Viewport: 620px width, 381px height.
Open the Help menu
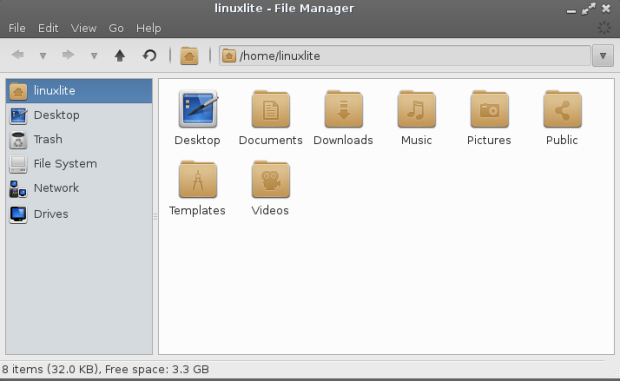pos(148,28)
